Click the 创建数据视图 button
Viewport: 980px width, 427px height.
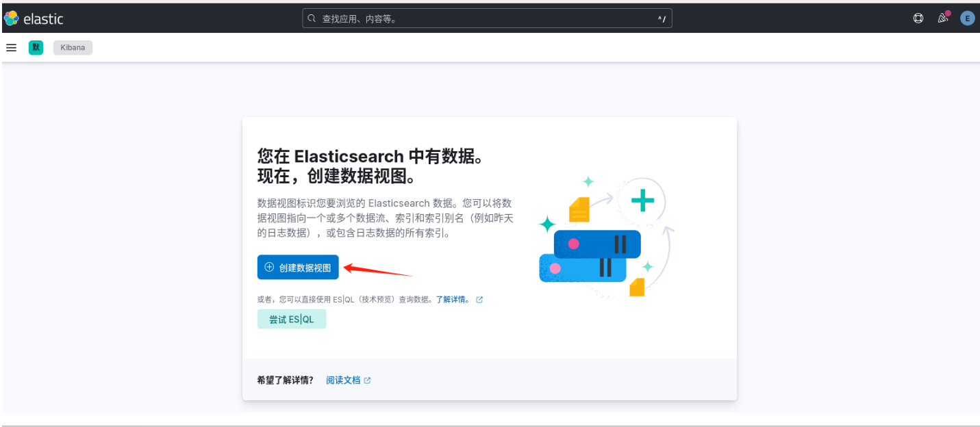click(x=298, y=267)
